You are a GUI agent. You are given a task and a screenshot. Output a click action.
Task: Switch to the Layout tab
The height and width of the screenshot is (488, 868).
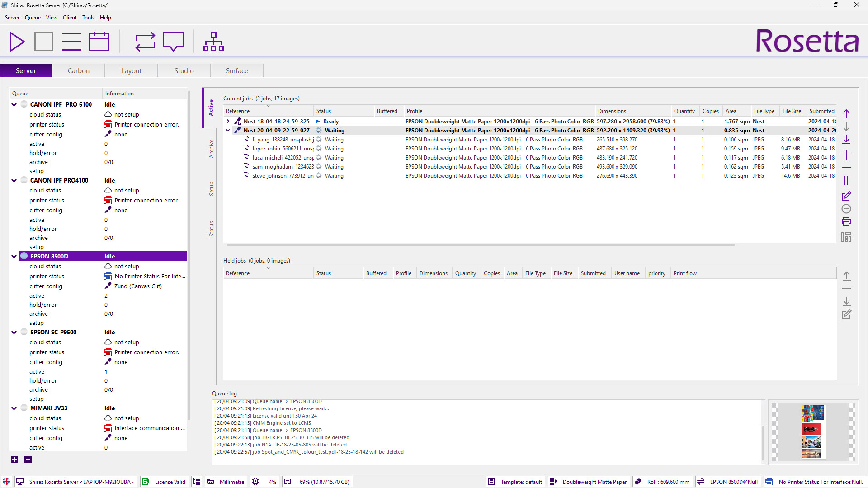tap(131, 71)
